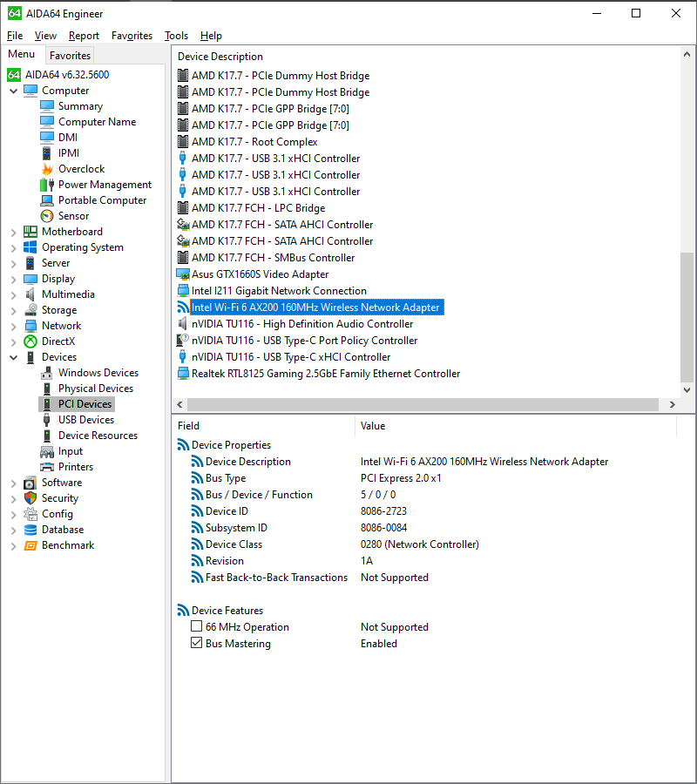Click the Asus GTX1660S video adapter icon

pyautogui.click(x=184, y=274)
